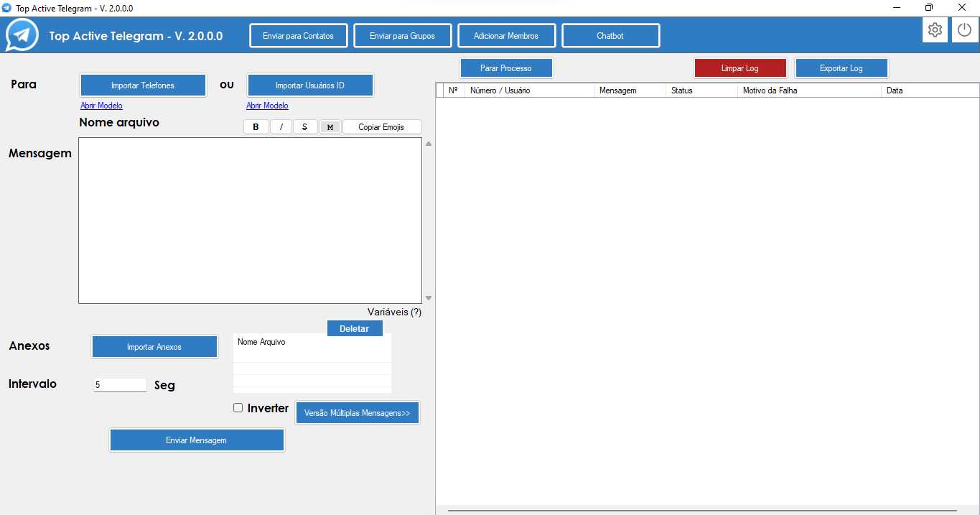Screen dimensions: 980x515
Task: Click the Motivo da Falha column header
Action: [x=809, y=91]
